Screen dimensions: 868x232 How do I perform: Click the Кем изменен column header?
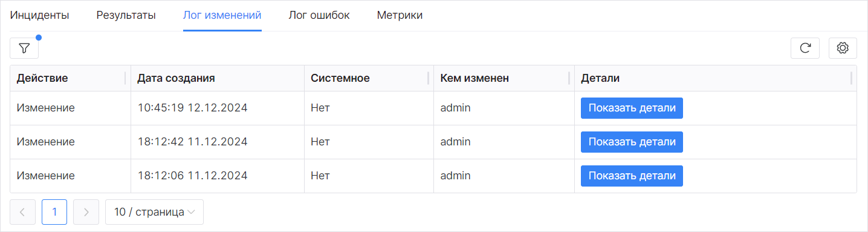(x=504, y=78)
